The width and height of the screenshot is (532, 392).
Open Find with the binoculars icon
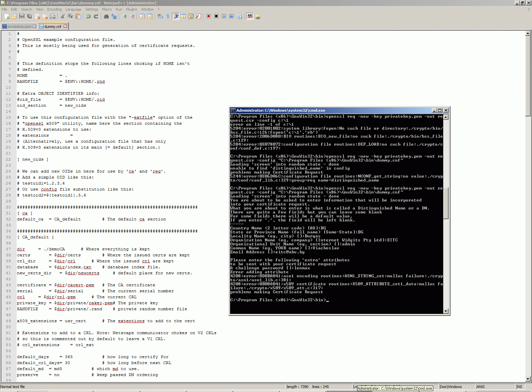106,16
